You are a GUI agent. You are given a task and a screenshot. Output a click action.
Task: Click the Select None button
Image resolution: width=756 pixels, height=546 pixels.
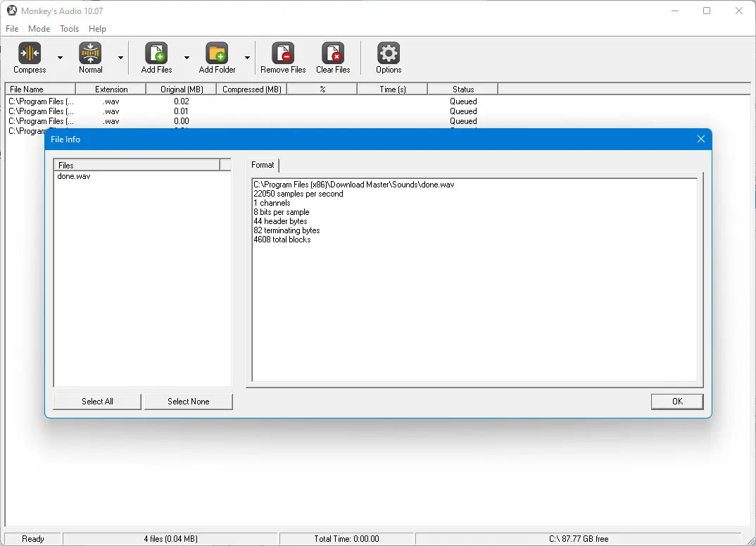[x=189, y=402]
